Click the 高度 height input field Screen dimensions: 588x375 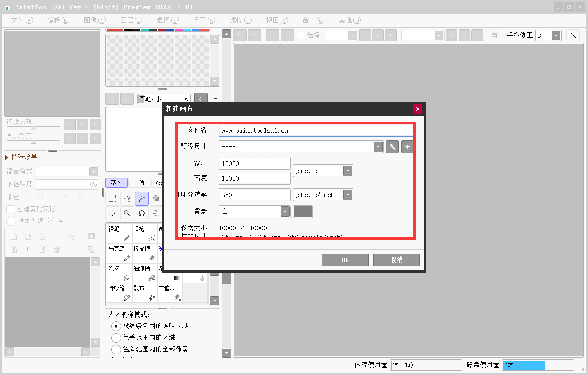(255, 178)
